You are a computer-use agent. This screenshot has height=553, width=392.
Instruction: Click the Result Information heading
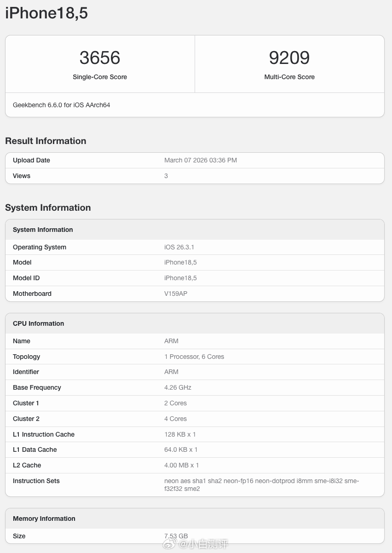click(46, 141)
